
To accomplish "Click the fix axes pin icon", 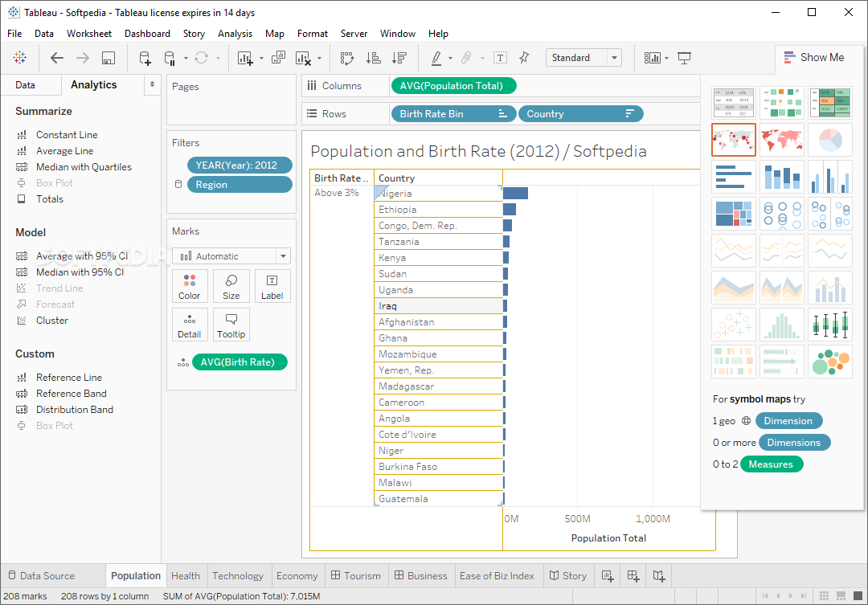I will (524, 58).
